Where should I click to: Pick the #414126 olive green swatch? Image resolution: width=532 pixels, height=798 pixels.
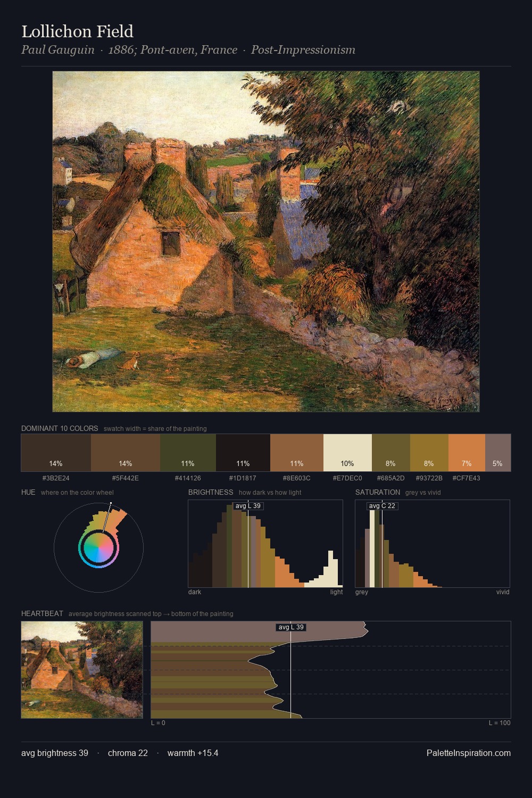coord(188,453)
